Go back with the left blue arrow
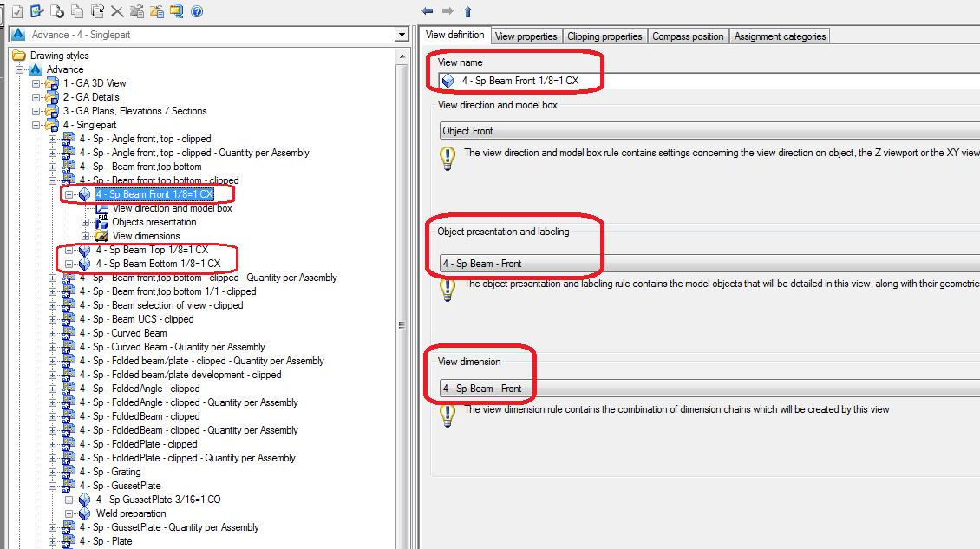Viewport: 980px width, 549px height. pyautogui.click(x=428, y=10)
